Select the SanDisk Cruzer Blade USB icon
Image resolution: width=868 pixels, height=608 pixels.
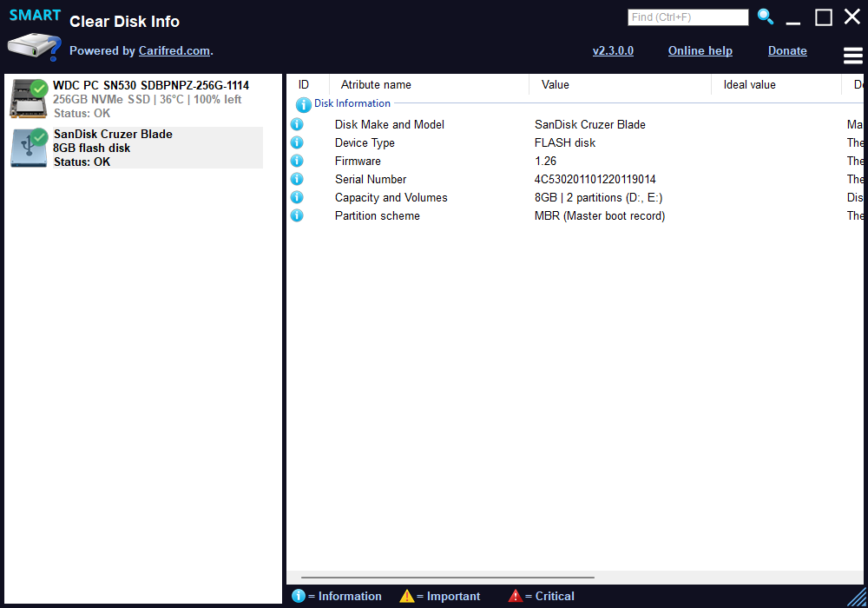[x=29, y=148]
